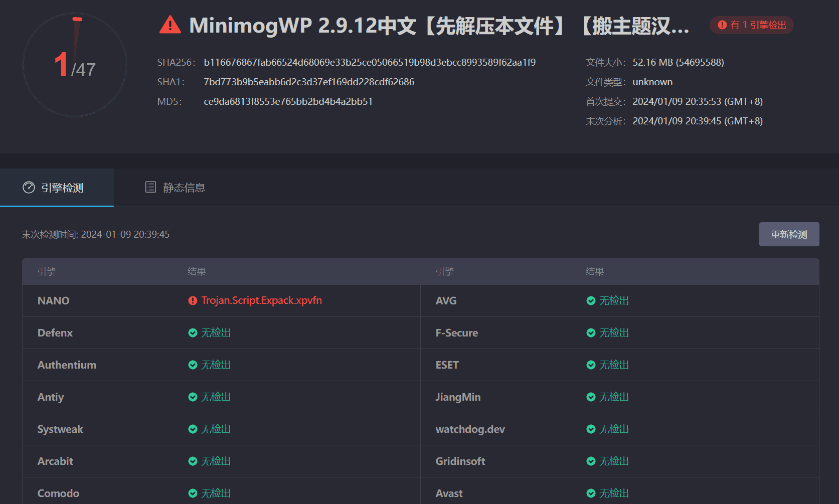The height and width of the screenshot is (504, 839).
Task: Click the first submission time 20:35:53
Action: click(x=698, y=101)
